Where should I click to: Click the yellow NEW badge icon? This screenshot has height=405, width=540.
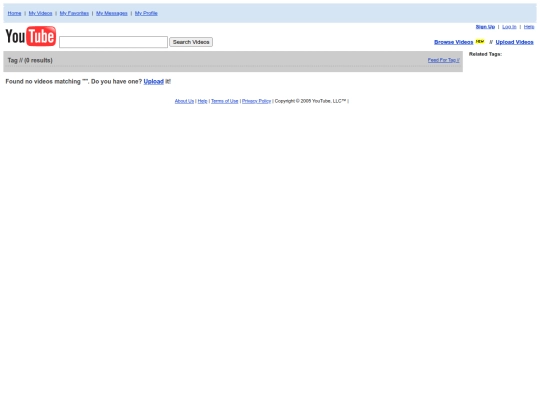(480, 42)
